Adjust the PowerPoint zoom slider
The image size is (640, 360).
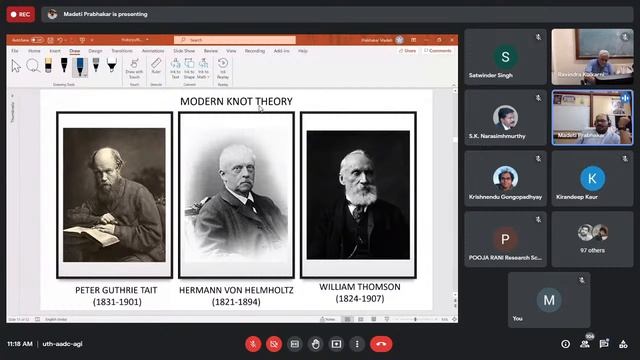click(416, 319)
